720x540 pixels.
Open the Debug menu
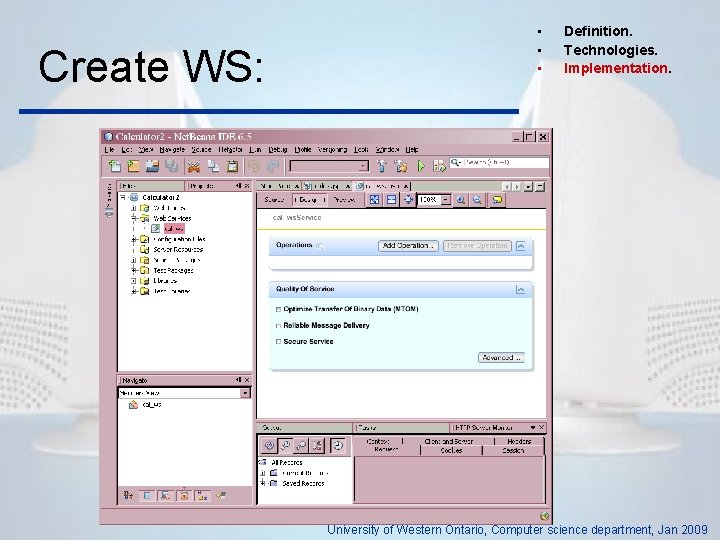(277, 150)
